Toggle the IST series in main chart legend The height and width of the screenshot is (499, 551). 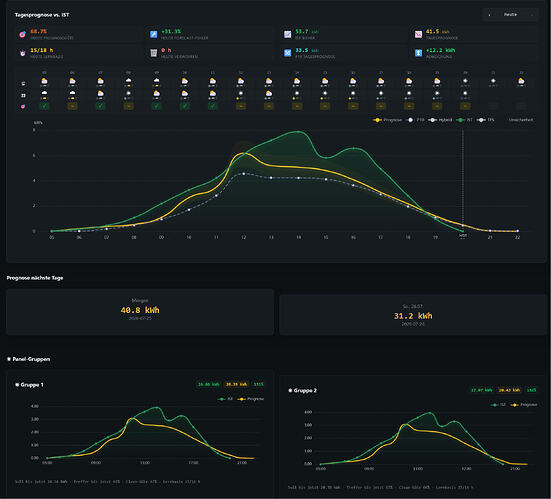point(464,120)
